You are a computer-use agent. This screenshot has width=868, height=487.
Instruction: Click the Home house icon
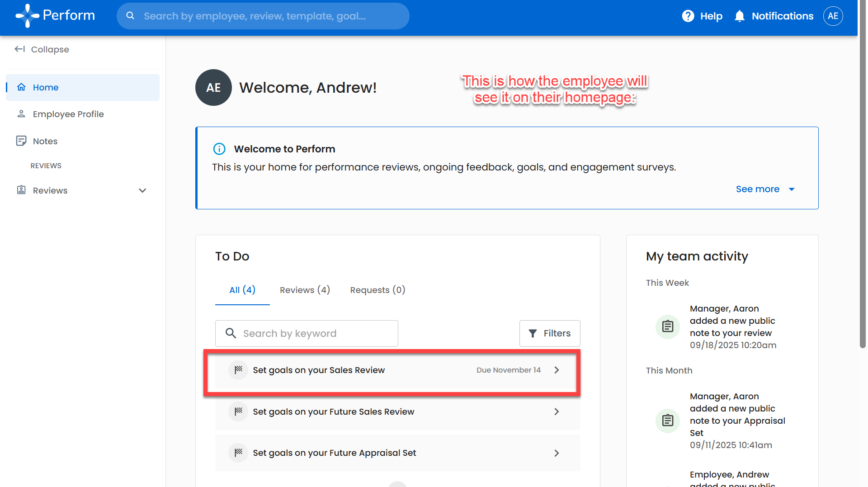tap(21, 87)
